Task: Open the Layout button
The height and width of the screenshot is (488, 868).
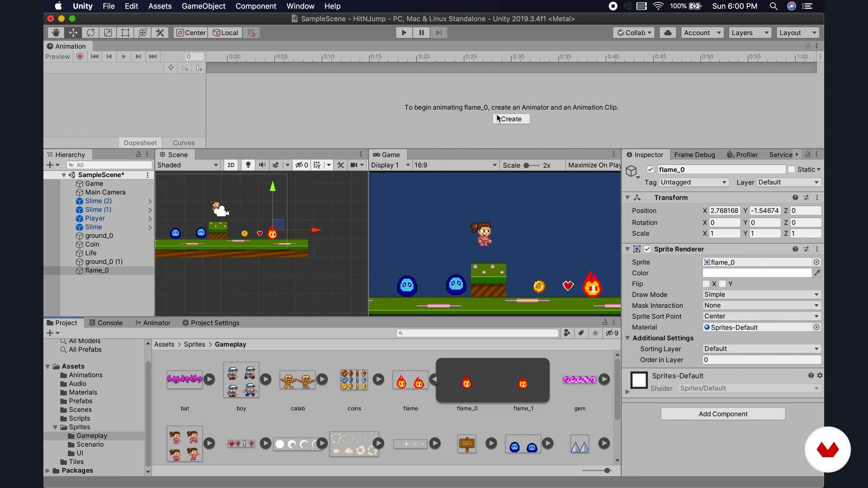Action: 798,33
